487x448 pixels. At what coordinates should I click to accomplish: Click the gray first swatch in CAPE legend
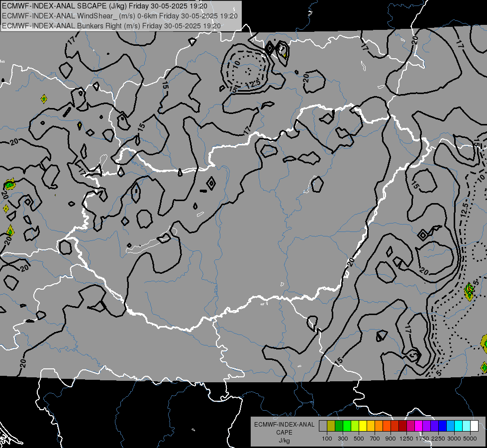coord(323,426)
